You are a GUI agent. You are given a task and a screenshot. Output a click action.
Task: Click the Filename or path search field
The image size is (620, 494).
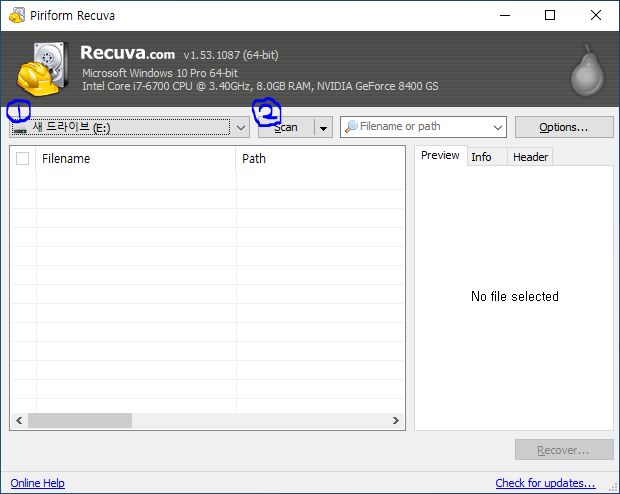(x=423, y=127)
